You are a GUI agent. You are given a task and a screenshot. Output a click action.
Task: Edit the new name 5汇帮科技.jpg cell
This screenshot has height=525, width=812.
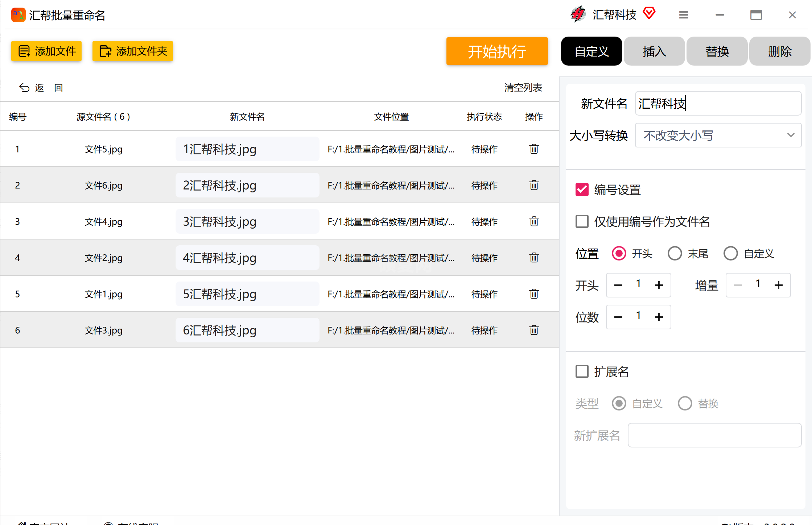(x=247, y=294)
